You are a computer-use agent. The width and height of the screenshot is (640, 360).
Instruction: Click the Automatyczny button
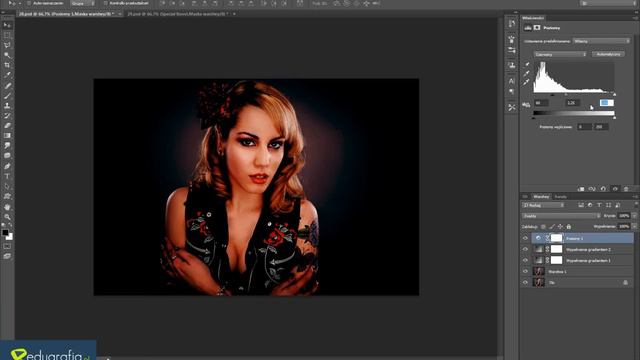[x=608, y=54]
